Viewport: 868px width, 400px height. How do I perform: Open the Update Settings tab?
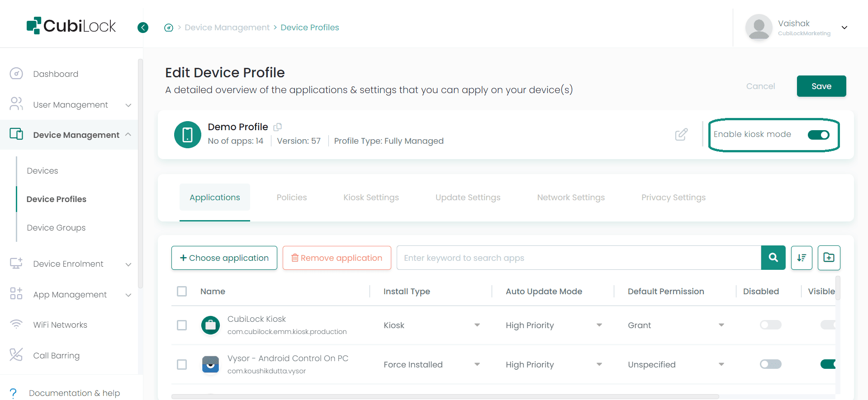(x=468, y=198)
